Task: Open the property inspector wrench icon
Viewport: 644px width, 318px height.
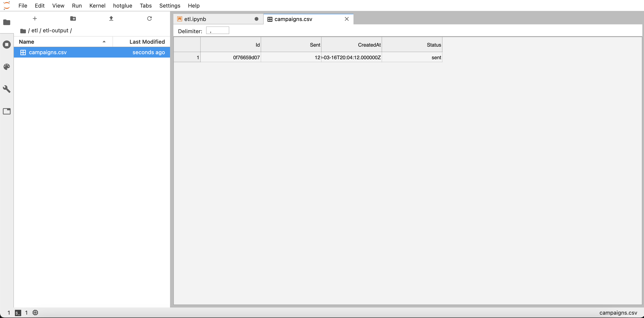Action: (7, 89)
